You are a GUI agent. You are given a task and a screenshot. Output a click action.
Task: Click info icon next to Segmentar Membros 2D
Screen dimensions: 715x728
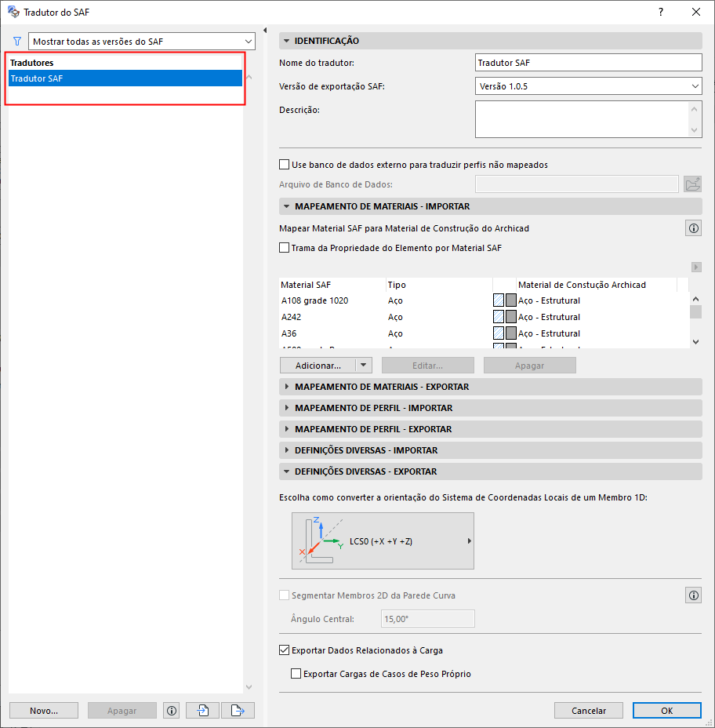point(693,595)
